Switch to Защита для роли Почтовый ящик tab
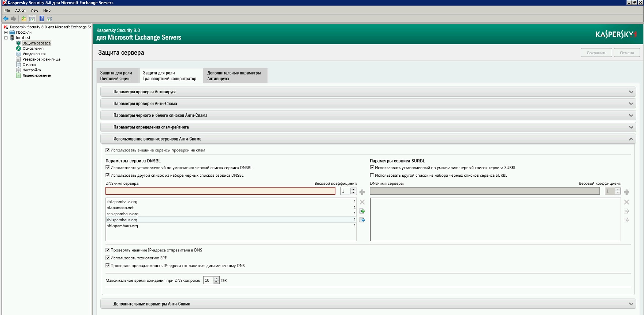This screenshot has width=644, height=315. [118, 76]
